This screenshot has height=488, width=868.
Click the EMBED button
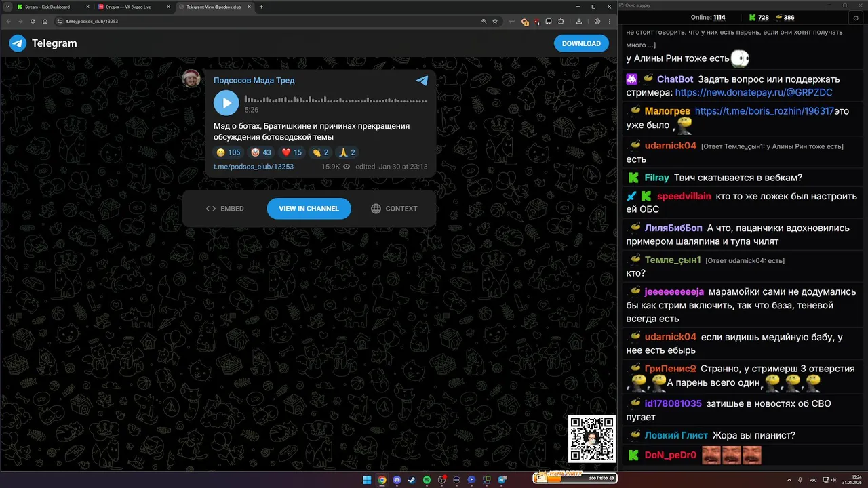pyautogui.click(x=224, y=209)
